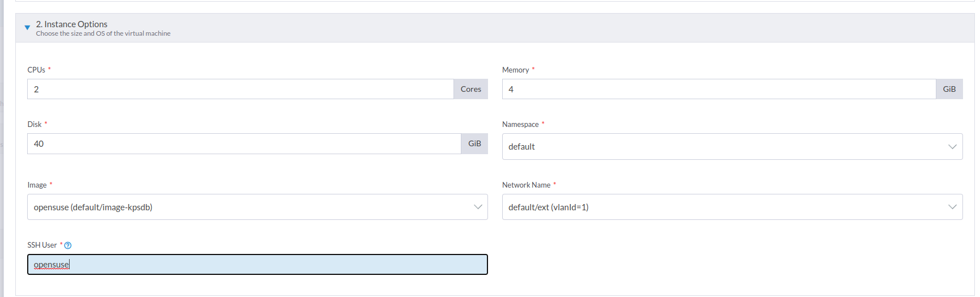The image size is (980, 297).
Task: Open the Network Name dropdown
Action: click(732, 207)
